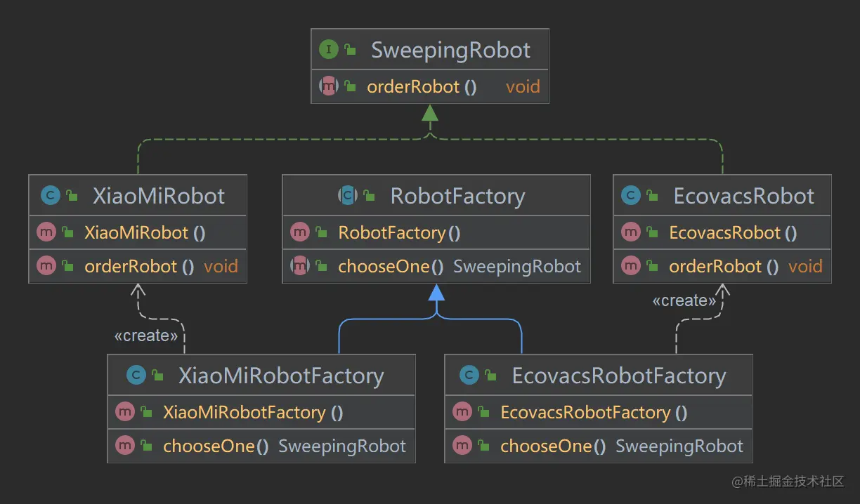Image resolution: width=860 pixels, height=504 pixels.
Task: Select the class icon of EcovacsRobotFactory
Action: (x=468, y=376)
